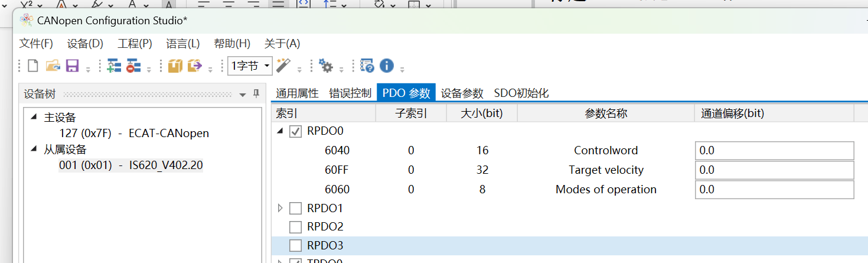The height and width of the screenshot is (263, 868).
Task: Select the PDO 参数 tab
Action: (406, 93)
